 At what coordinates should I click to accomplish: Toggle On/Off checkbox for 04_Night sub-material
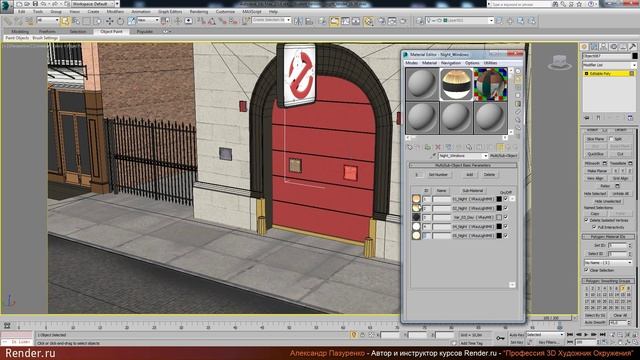506,226
